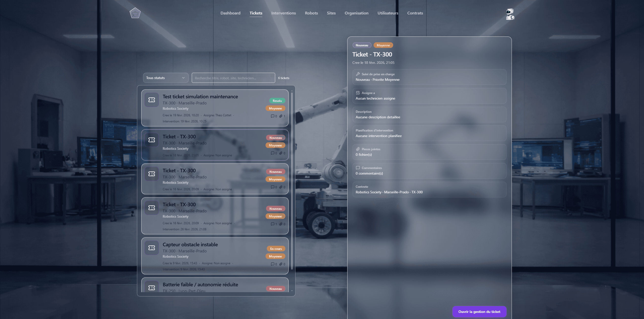Click the speech bubble icon beside Commentaires
The image size is (644, 319).
click(x=358, y=168)
